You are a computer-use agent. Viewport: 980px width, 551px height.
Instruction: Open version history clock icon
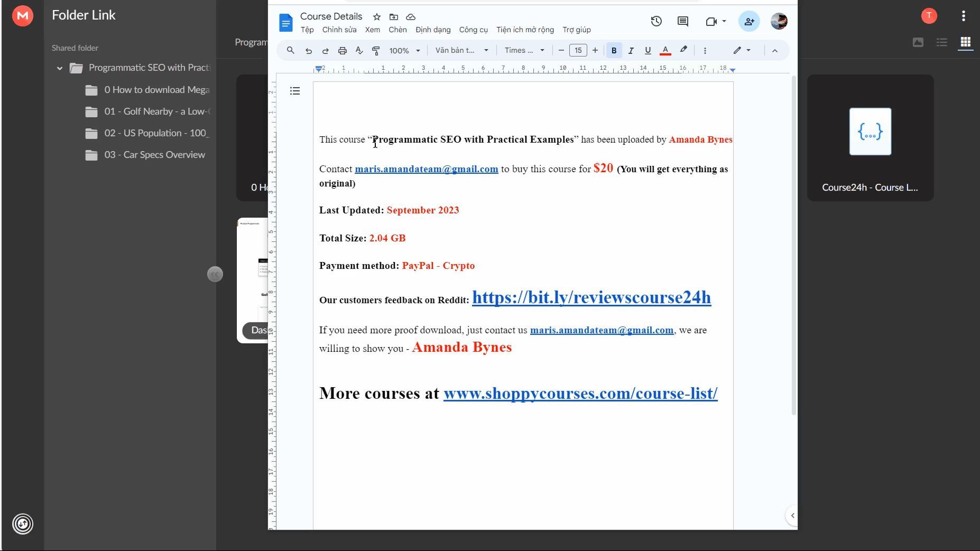coord(656,22)
